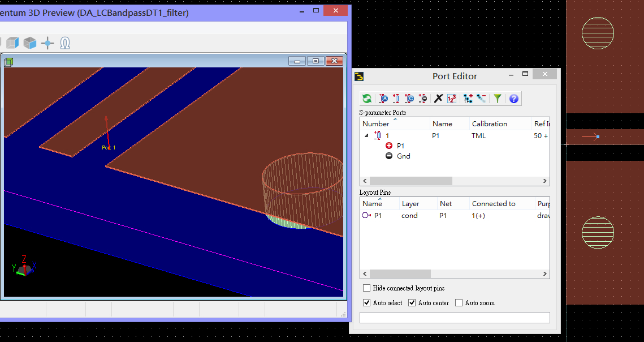Click the purple pin icon in Layout Pins row
Image resolution: width=644 pixels, height=342 pixels.
(367, 215)
